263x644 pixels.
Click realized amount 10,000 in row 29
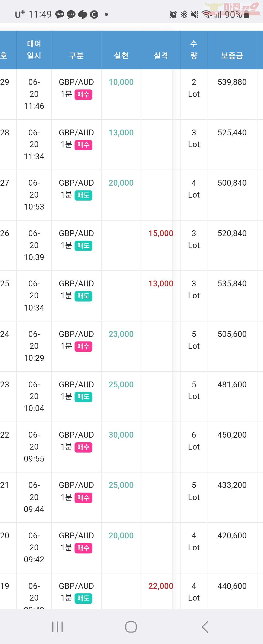coord(121,82)
